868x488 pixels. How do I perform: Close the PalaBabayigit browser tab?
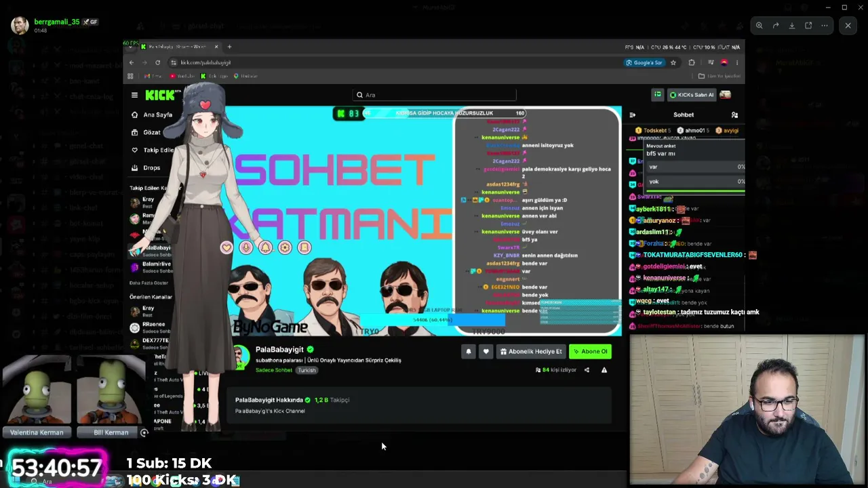[x=216, y=47]
